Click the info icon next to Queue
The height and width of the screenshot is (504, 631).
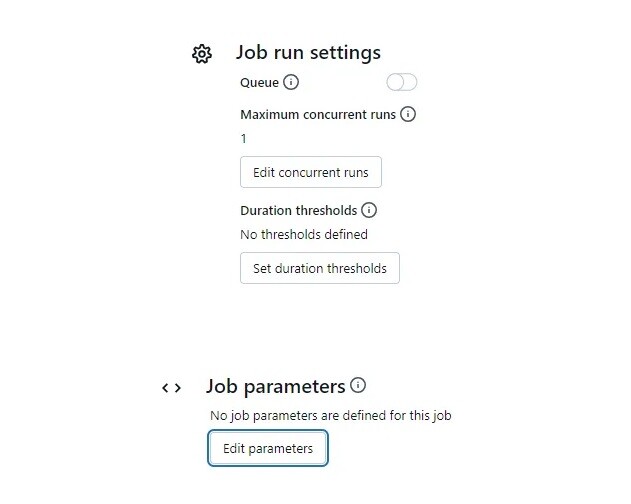click(x=291, y=83)
